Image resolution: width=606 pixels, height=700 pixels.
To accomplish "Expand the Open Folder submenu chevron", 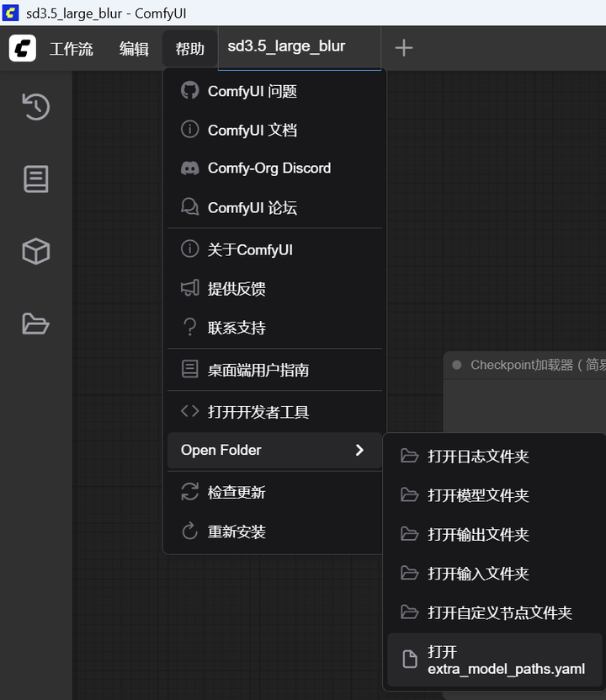I will click(x=359, y=450).
